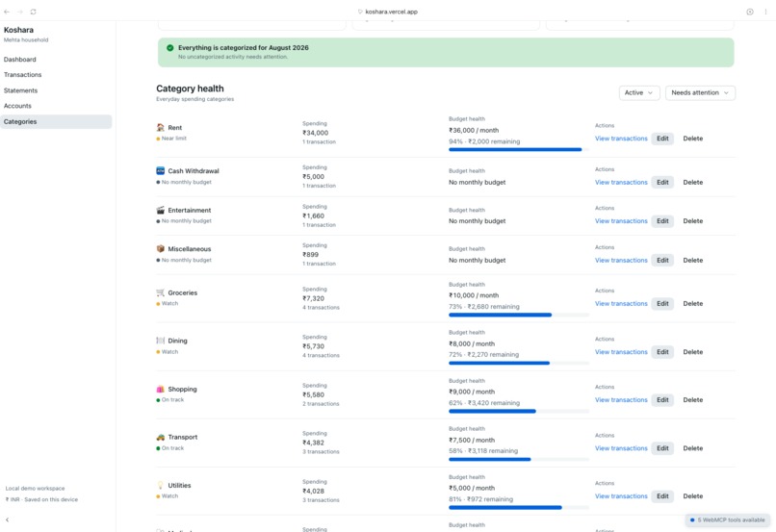This screenshot has height=532, width=776.
Task: Delete the Shopping category
Action: coord(693,400)
